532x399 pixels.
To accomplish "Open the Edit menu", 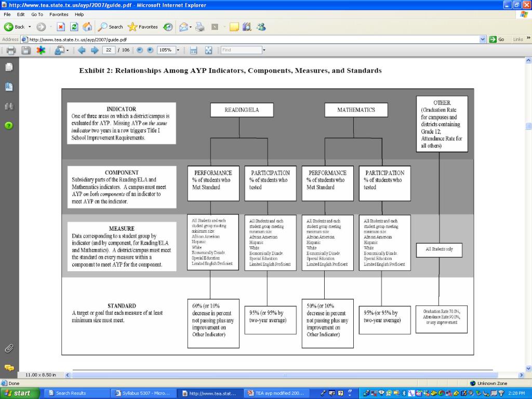I will tap(21, 14).
